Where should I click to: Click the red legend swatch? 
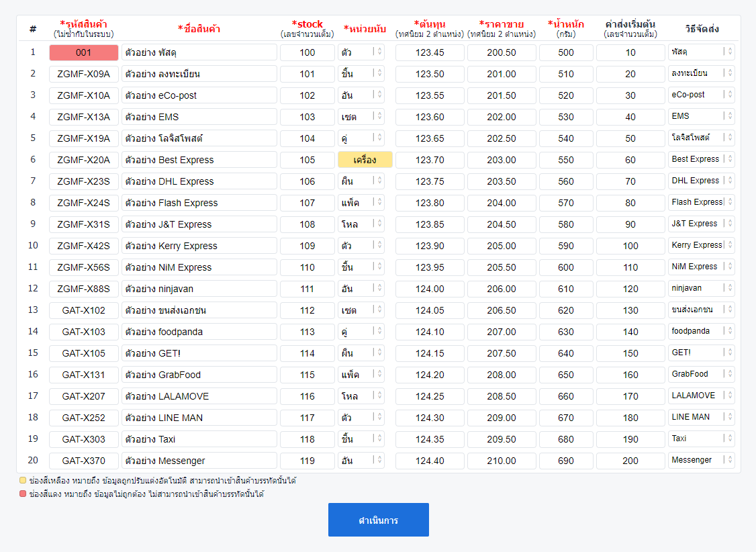click(x=23, y=494)
